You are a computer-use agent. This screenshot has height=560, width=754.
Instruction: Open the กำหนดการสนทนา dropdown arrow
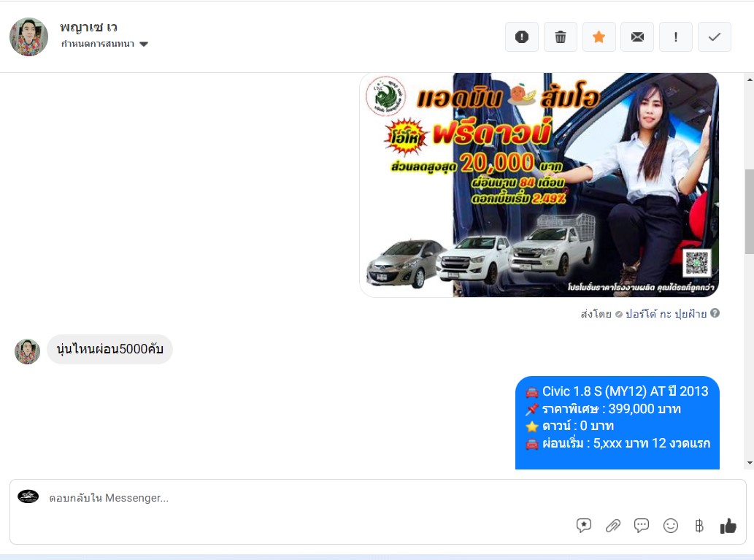pyautogui.click(x=144, y=45)
